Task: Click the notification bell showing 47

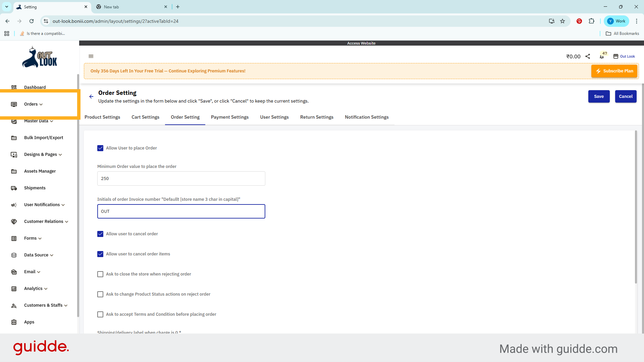Action: 602,56
